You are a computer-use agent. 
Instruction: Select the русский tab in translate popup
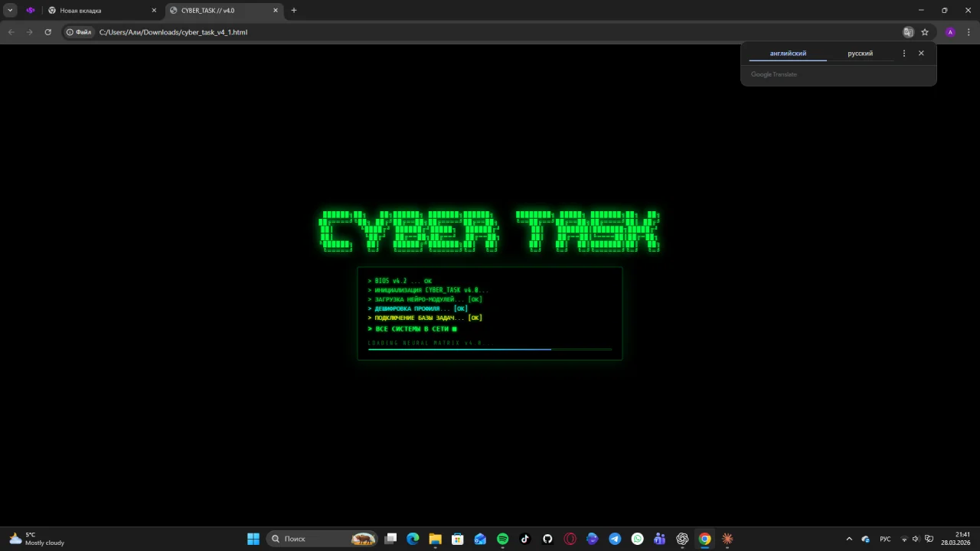click(860, 54)
